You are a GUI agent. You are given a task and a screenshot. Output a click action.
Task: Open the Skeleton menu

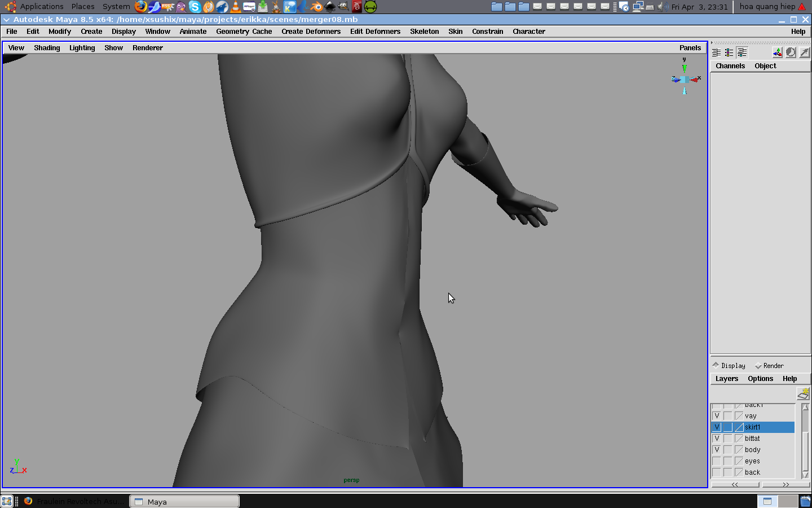[425, 32]
